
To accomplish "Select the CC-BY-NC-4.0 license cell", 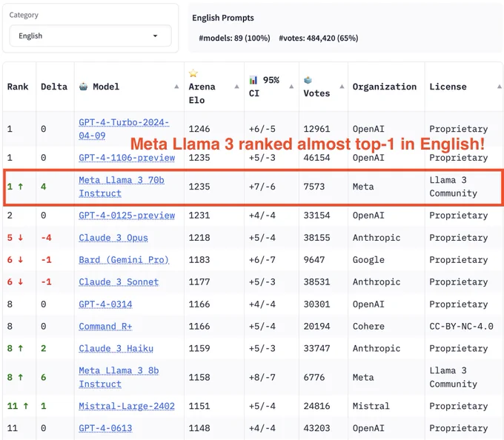I will coord(461,327).
